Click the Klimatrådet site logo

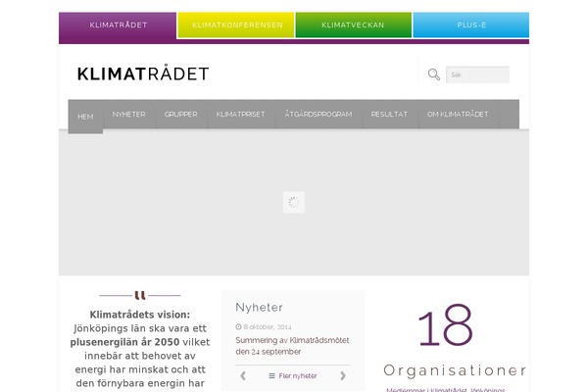click(143, 73)
